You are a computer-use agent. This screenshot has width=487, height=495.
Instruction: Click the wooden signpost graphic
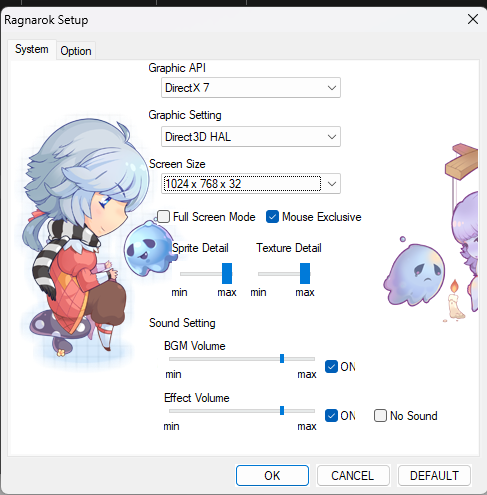(x=462, y=162)
